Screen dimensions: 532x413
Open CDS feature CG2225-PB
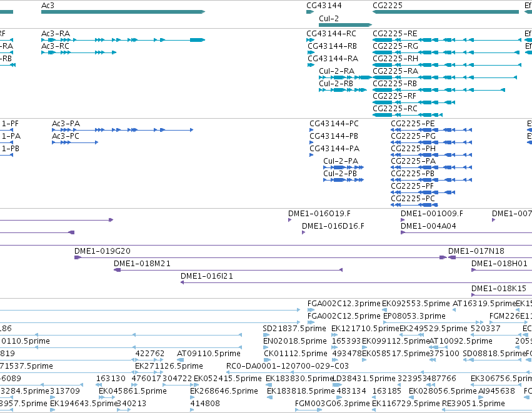tap(431, 180)
